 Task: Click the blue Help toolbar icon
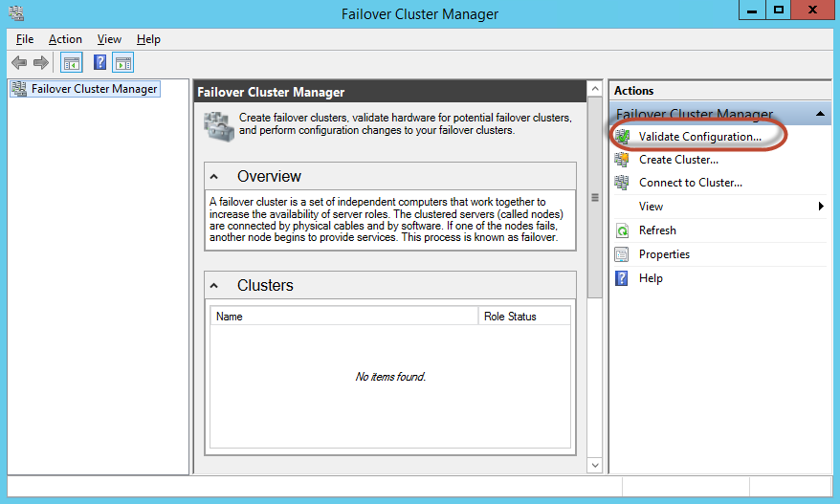tap(99, 63)
